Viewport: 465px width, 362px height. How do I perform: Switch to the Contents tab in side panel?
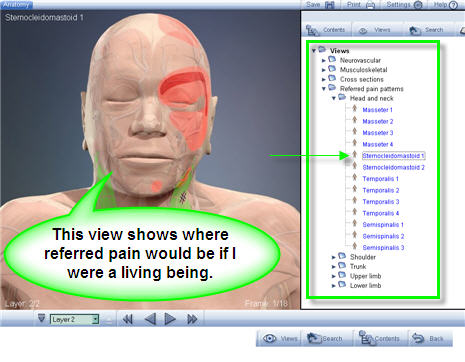coord(326,30)
